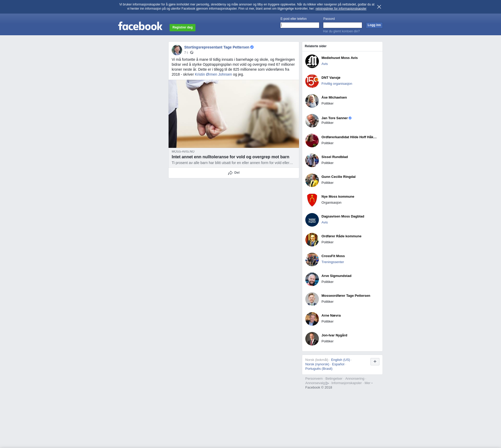The height and width of the screenshot is (448, 501).
Task: Open Dagsavisen Moss Dagblad logo icon
Action: pyautogui.click(x=312, y=220)
